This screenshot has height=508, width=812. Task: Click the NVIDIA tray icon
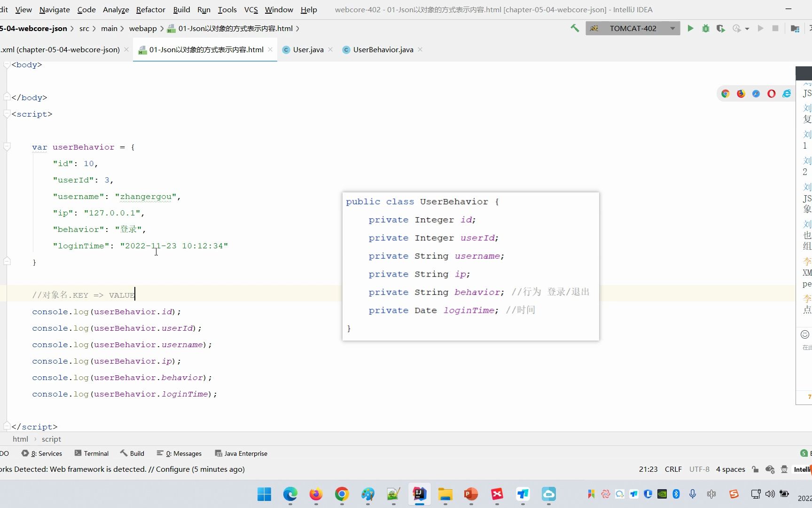pyautogui.click(x=662, y=494)
